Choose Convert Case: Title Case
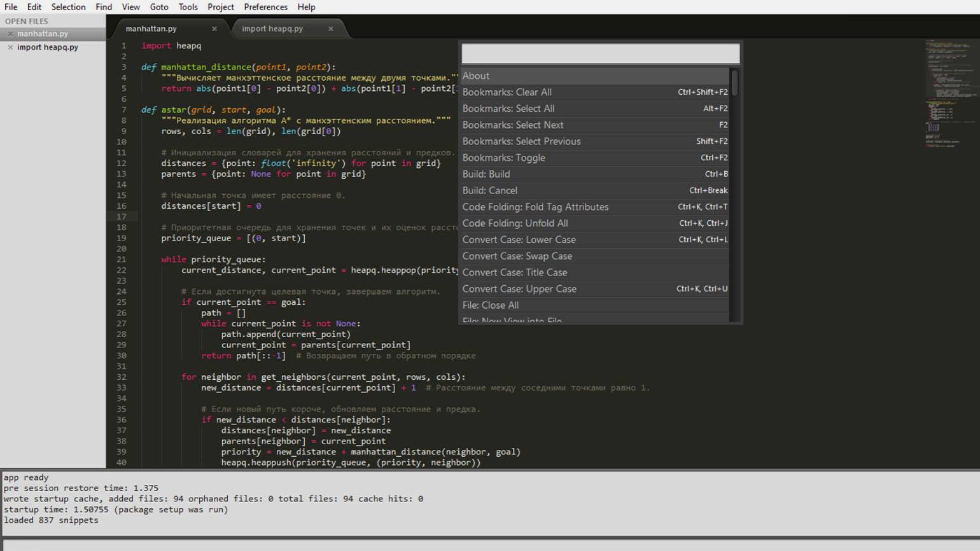This screenshot has height=551, width=980. tap(595, 272)
